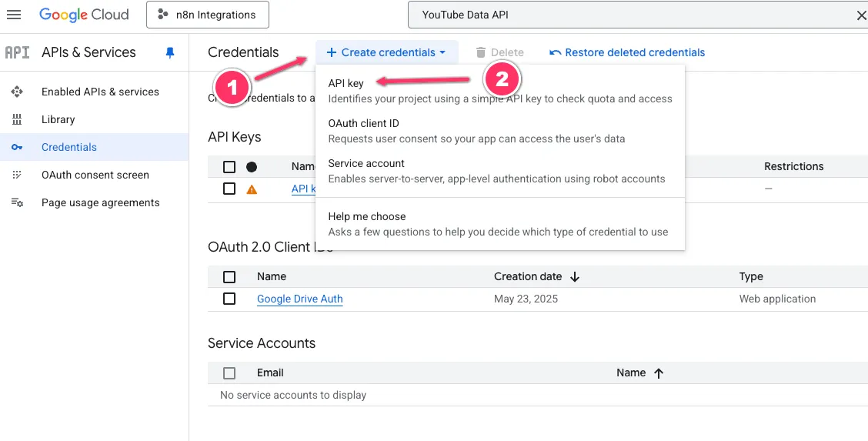Screen dimensions: 868x441
Task: Click the OAuth consent screen icon
Action: point(17,175)
